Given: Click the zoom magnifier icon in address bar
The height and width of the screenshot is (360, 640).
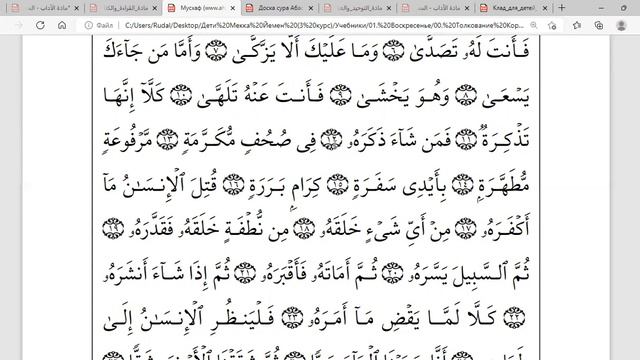Looking at the screenshot, I should pos(533,25).
